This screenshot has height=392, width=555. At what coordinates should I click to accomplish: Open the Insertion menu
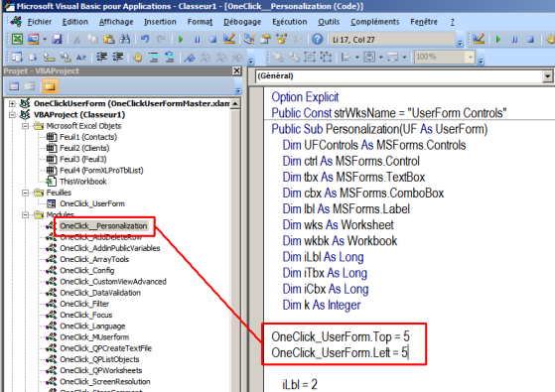160,22
